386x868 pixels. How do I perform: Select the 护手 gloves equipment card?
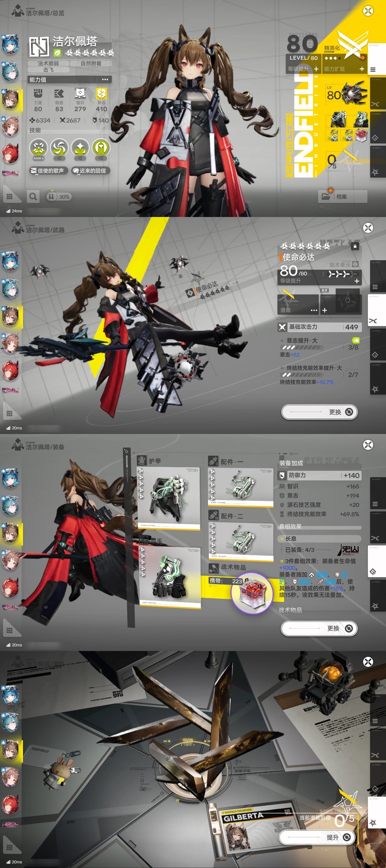tap(170, 577)
